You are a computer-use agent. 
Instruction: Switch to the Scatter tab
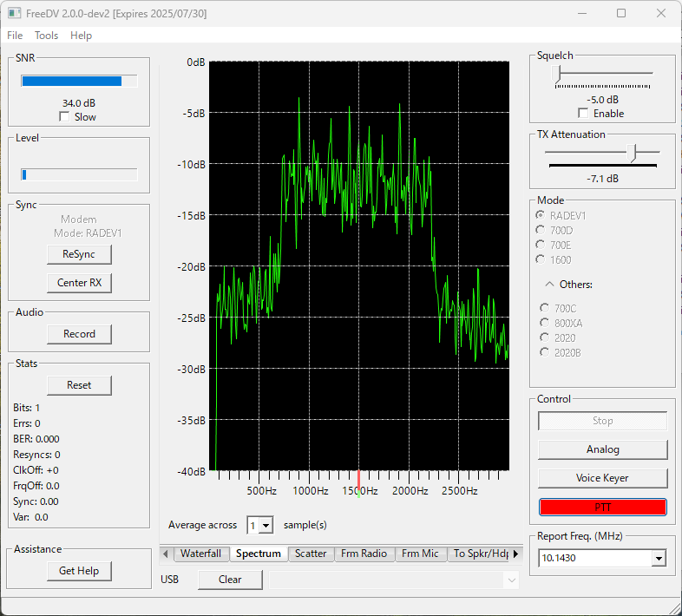311,554
